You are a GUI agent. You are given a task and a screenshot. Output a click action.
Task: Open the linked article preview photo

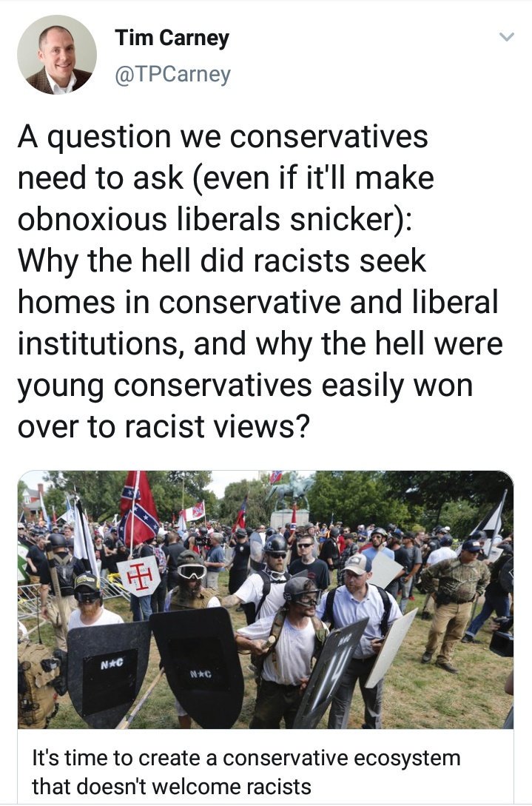266,600
